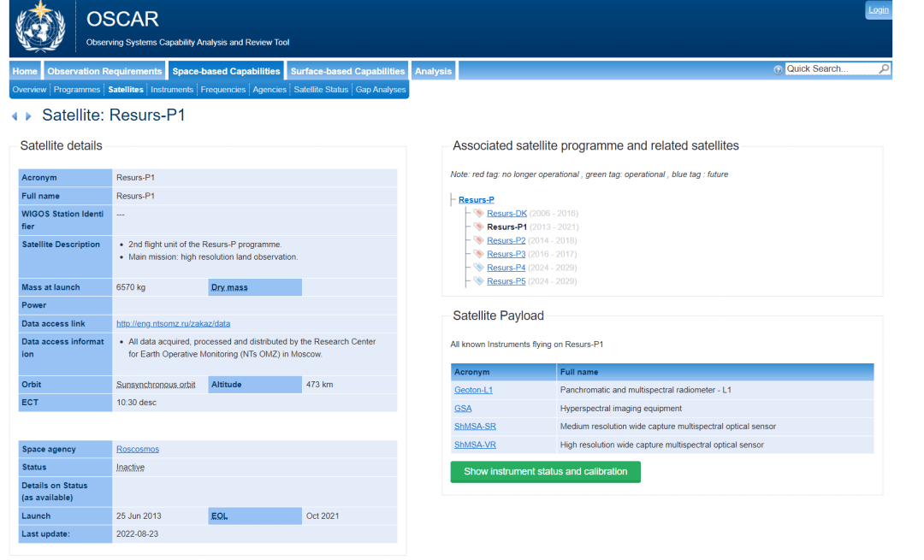This screenshot has width=924, height=560.
Task: Switch to the Observation Requirements tab
Action: click(104, 71)
